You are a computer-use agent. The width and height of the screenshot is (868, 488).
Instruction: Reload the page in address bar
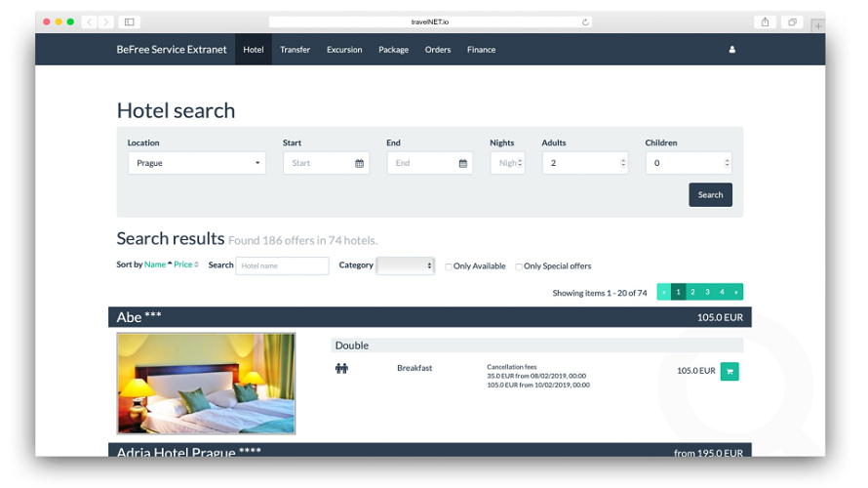tap(585, 22)
